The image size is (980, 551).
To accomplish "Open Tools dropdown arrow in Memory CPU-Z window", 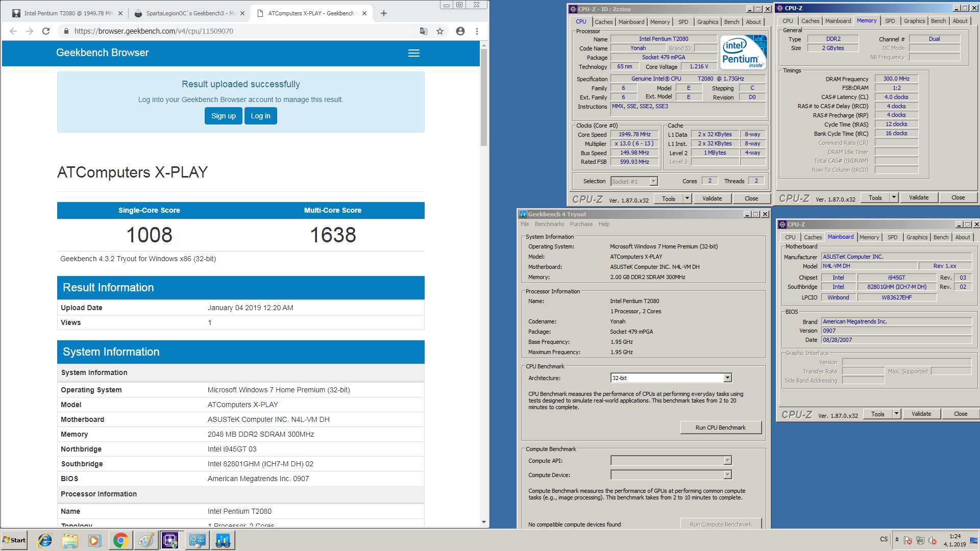I will [894, 197].
